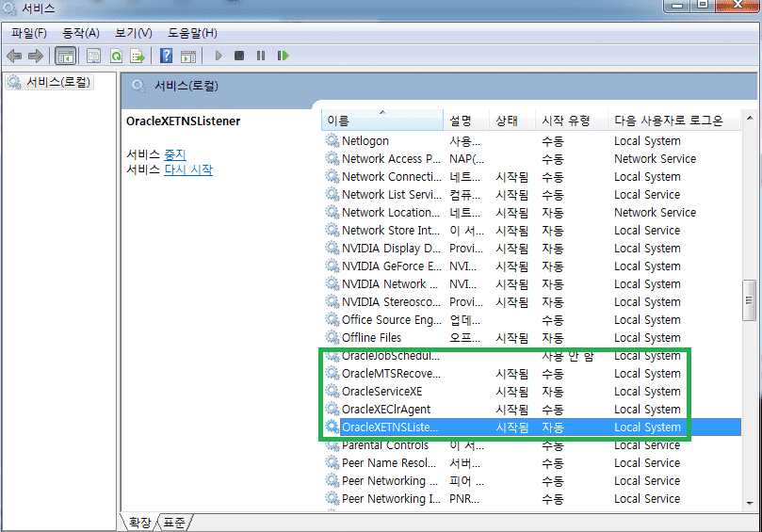Screen dimensions: 762x532
Task: Click the scrollbar up arrow
Action: pos(750,118)
